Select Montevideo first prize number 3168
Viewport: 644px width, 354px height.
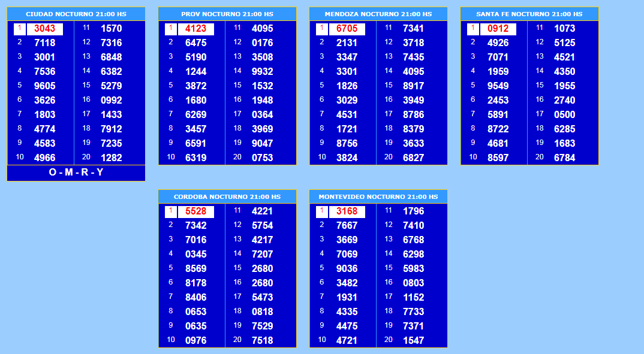coord(347,211)
